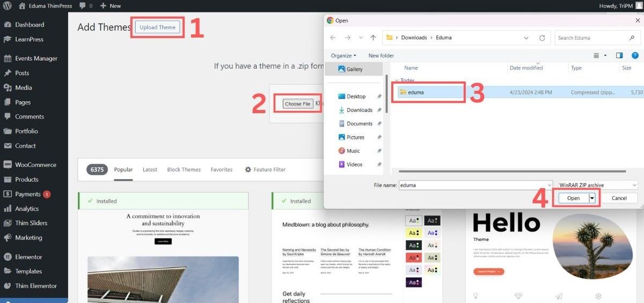Open the Feature Filter gear option
Image resolution: width=644 pixels, height=303 pixels.
265,169
